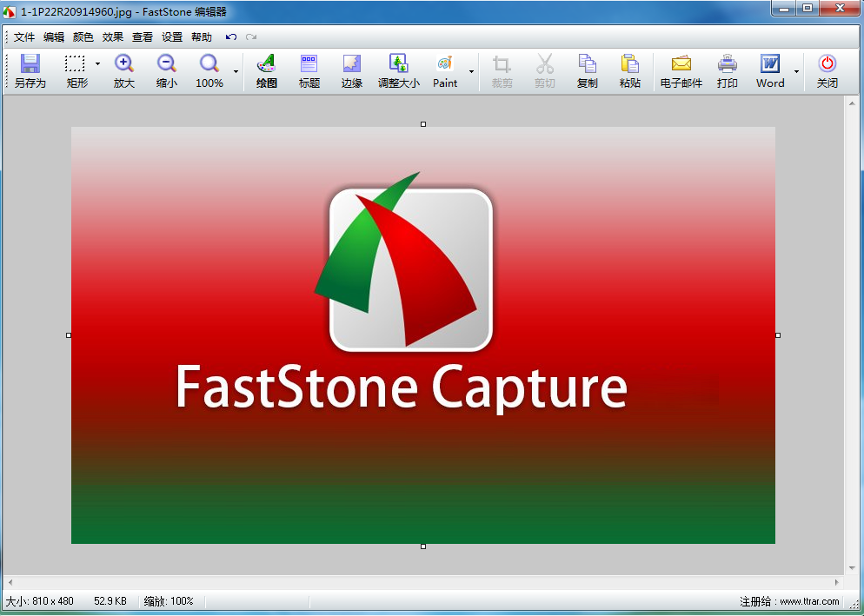Zoom in using the 放大 magnifier
This screenshot has height=616, width=864.
124,70
